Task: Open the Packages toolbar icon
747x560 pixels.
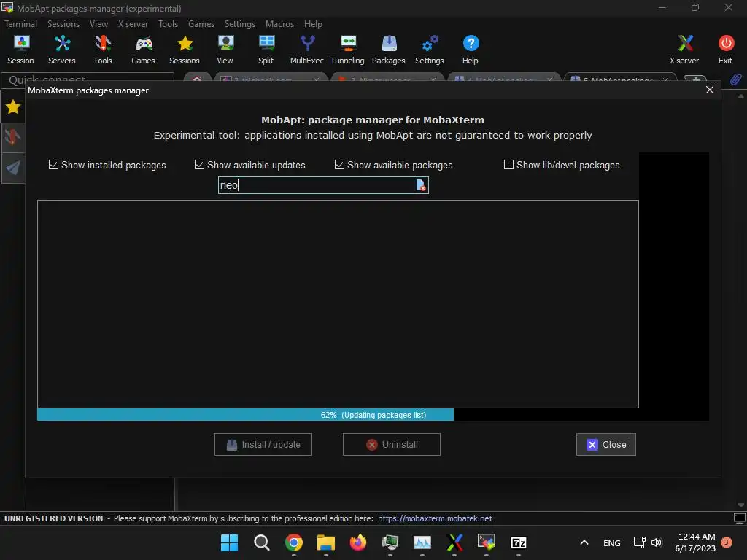Action: pos(389,50)
